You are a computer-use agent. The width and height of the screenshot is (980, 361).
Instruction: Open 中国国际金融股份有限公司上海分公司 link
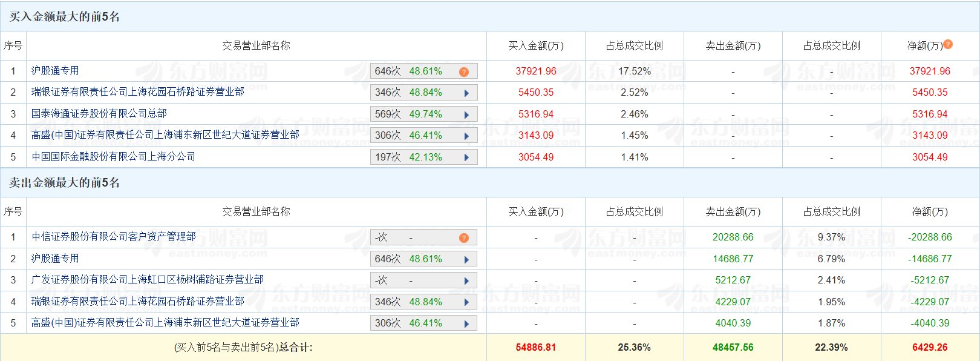pos(114,157)
